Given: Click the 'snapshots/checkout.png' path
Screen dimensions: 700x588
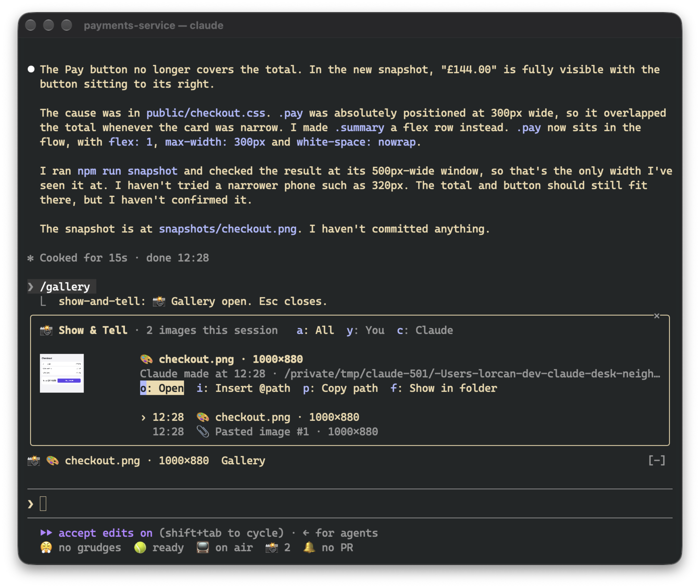Looking at the screenshot, I should (228, 229).
